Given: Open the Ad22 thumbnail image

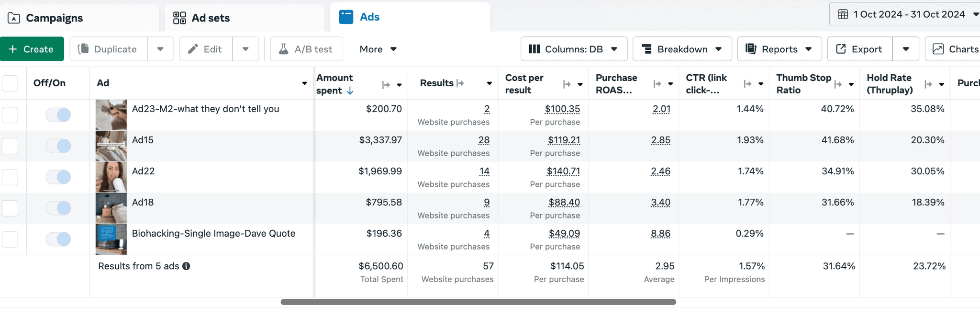Looking at the screenshot, I should point(111,177).
